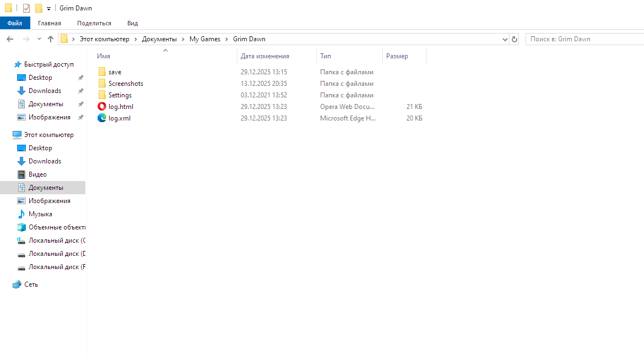644x356 pixels.
Task: Expand the chevron after My Games breadcrumb
Action: 227,39
